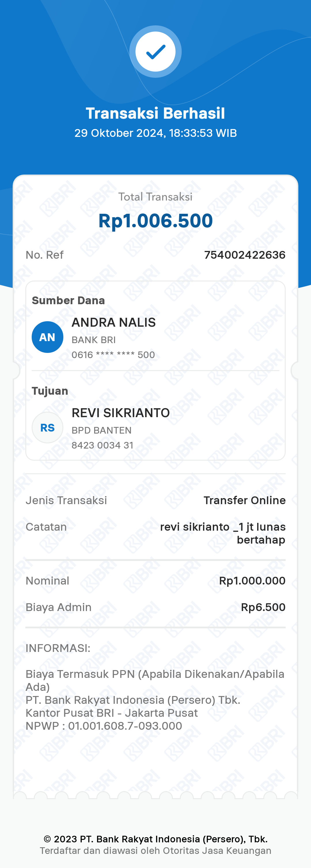Select reference number 754002422636
This screenshot has width=311, height=868.
244,255
